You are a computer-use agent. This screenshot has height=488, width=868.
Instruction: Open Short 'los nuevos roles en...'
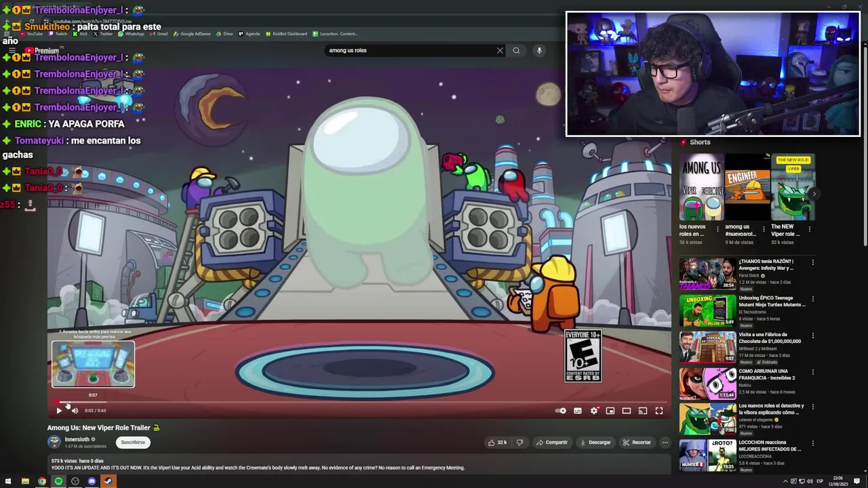tap(701, 187)
